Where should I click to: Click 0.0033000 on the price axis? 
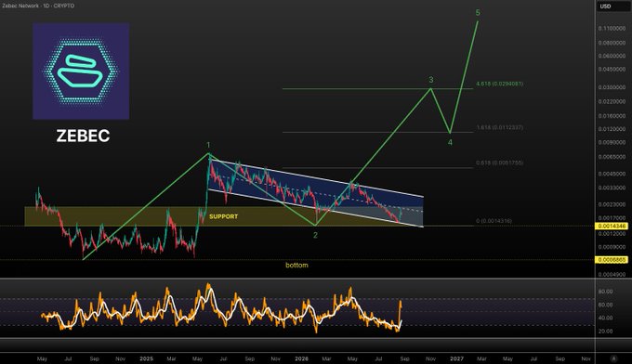612,188
